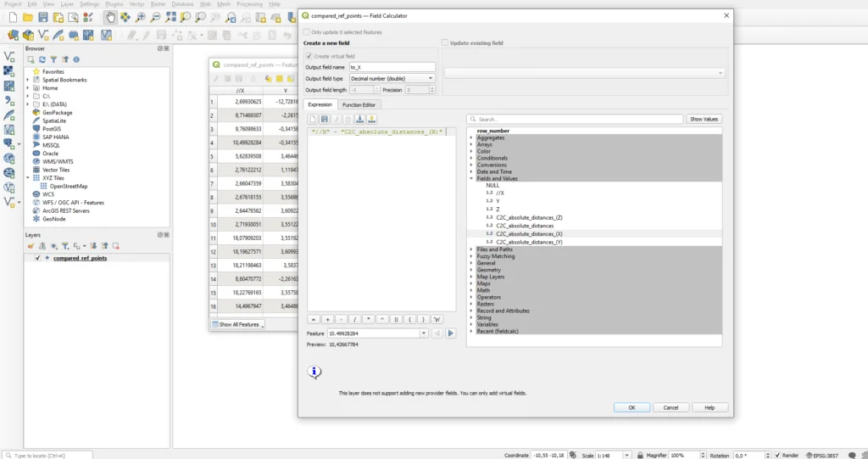Image resolution: width=868 pixels, height=459 pixels.
Task: Click the function Search box
Action: coord(575,119)
